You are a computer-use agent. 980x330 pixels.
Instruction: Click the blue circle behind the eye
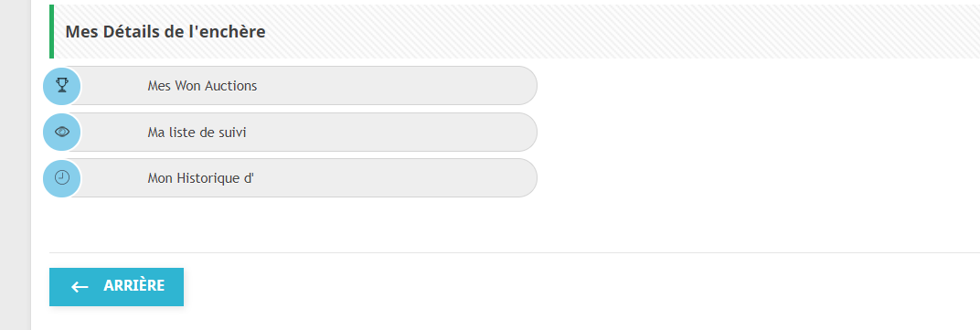coord(62,132)
